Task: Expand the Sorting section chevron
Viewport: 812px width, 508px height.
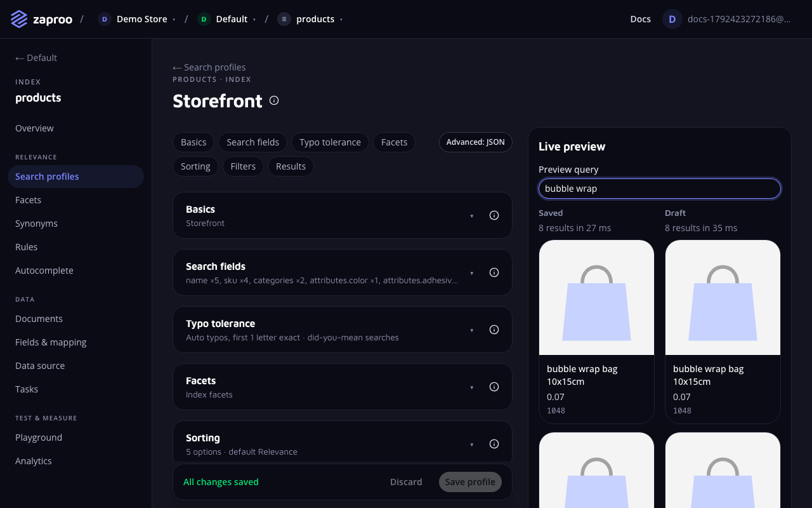Action: [x=471, y=444]
